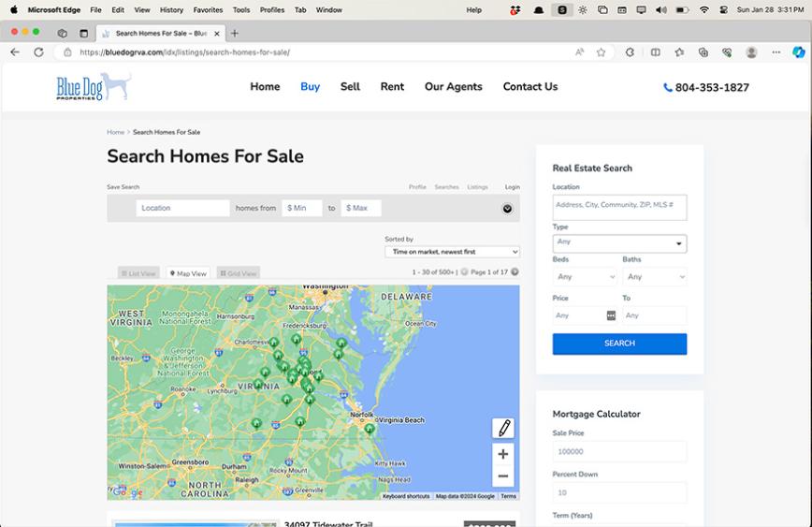
Task: Open Sorted by dropdown
Action: tap(452, 252)
